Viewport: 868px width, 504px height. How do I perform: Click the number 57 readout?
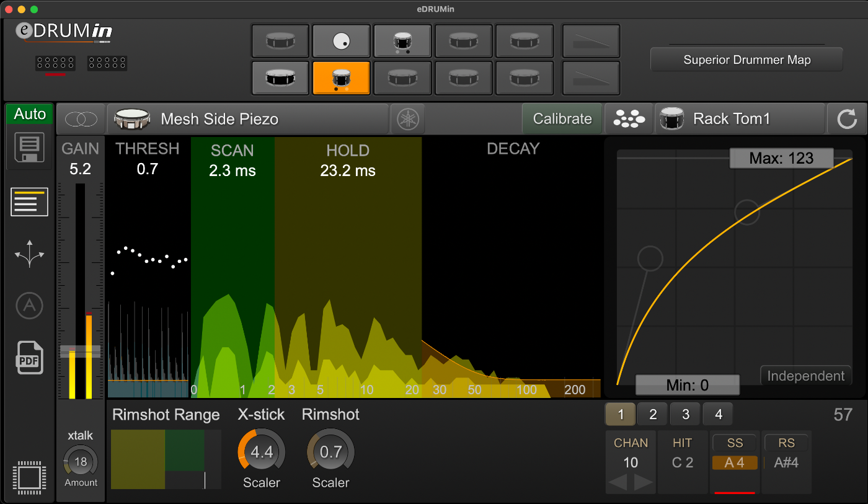(x=843, y=415)
